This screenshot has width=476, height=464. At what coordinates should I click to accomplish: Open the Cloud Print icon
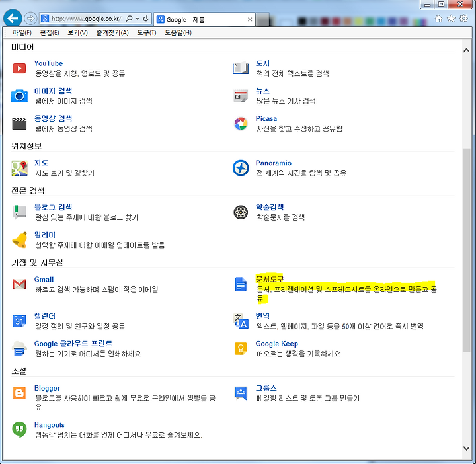19,349
